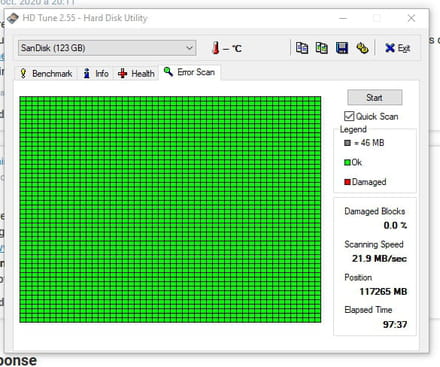This screenshot has height=367, width=440.
Task: Uncheck the Quick Scan checkbox
Action: coord(349,116)
